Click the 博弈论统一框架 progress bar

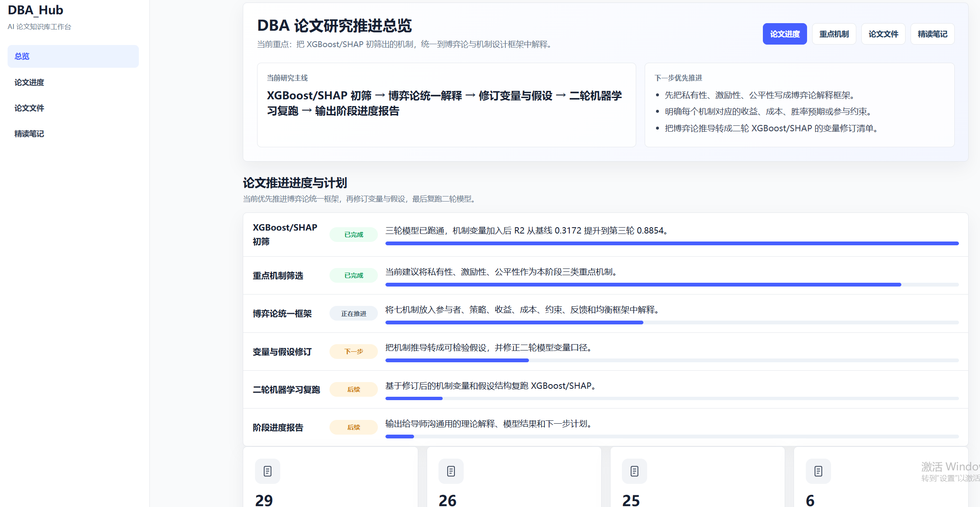[672, 323]
